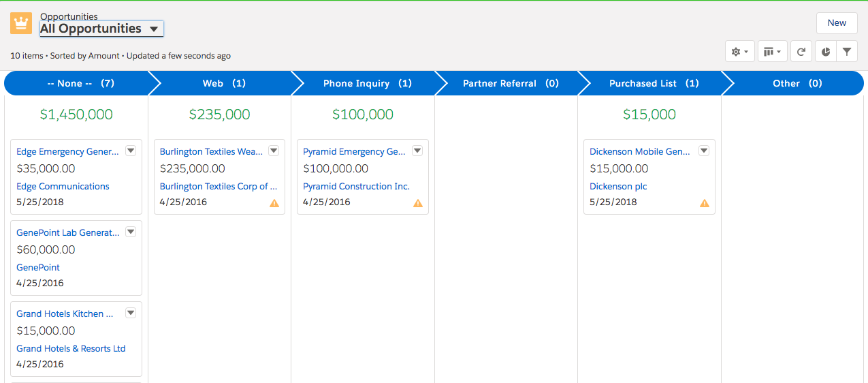Open the list view controls gear menu
868x383 pixels.
pos(740,52)
